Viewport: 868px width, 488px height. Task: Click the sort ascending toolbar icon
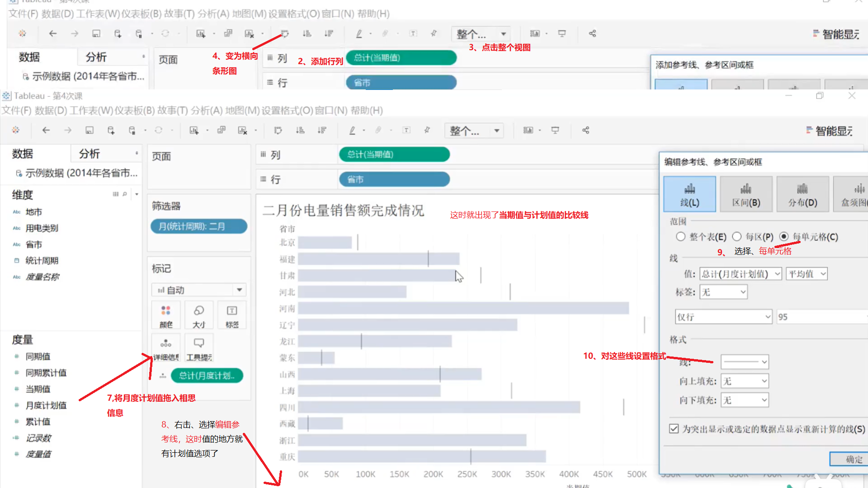[300, 130]
